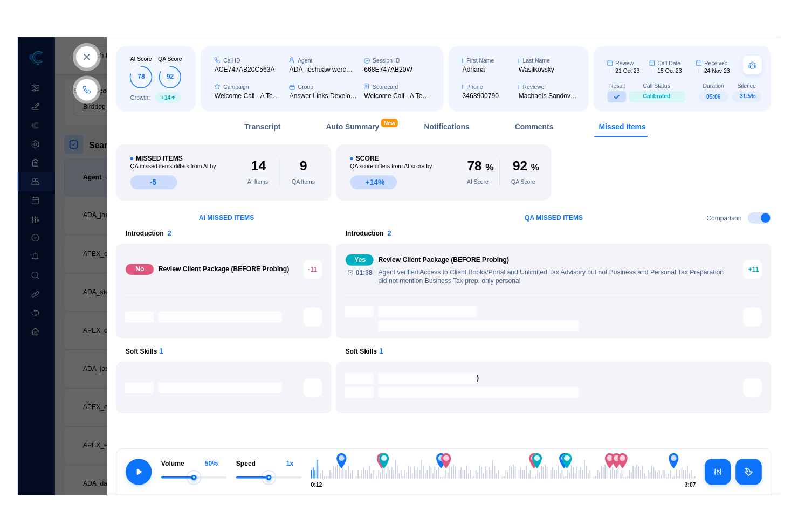This screenshot has width=798, height=532.
Task: Play the call recording
Action: pyautogui.click(x=139, y=472)
